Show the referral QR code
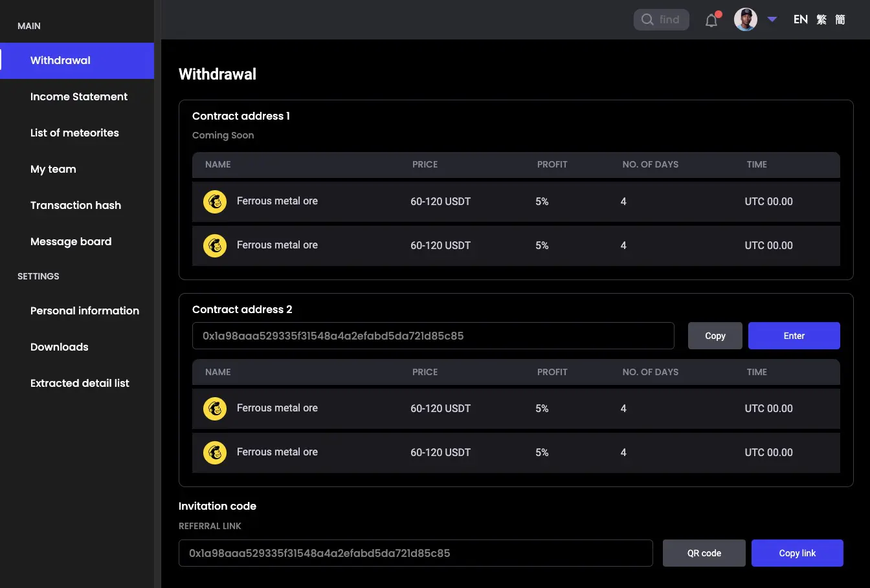The image size is (870, 588). tap(704, 553)
